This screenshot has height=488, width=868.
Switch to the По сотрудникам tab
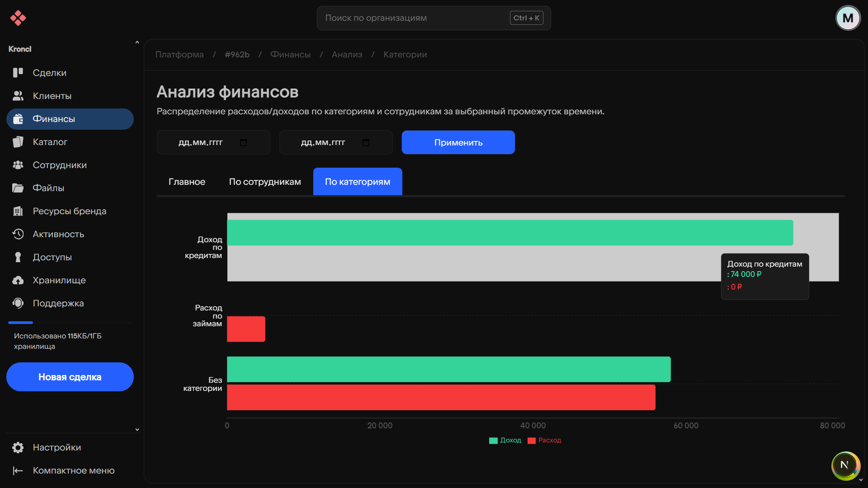(265, 182)
